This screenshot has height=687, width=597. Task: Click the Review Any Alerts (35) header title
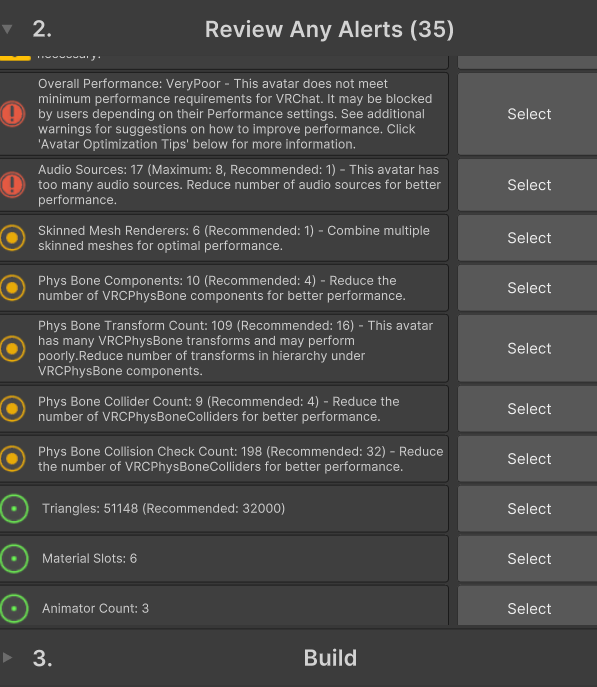point(329,30)
